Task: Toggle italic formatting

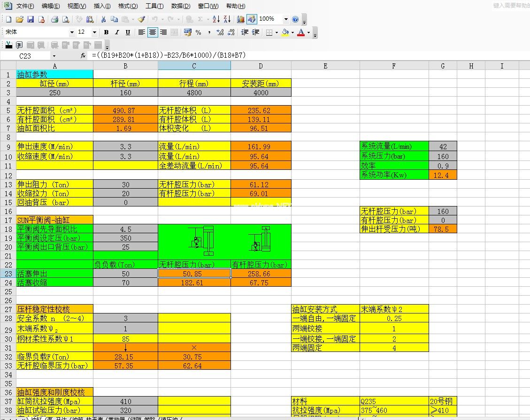Action: click(x=117, y=32)
